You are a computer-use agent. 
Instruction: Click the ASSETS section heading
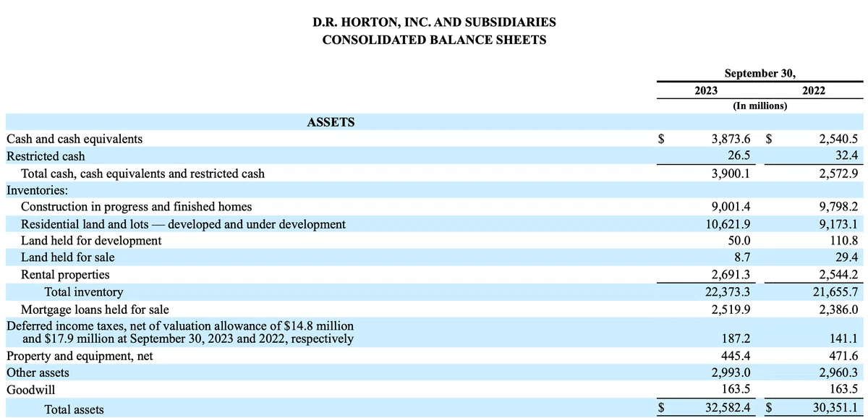pos(331,122)
